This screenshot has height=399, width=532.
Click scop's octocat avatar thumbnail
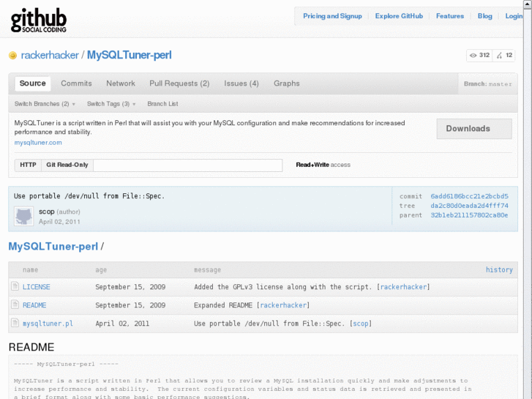[23, 216]
